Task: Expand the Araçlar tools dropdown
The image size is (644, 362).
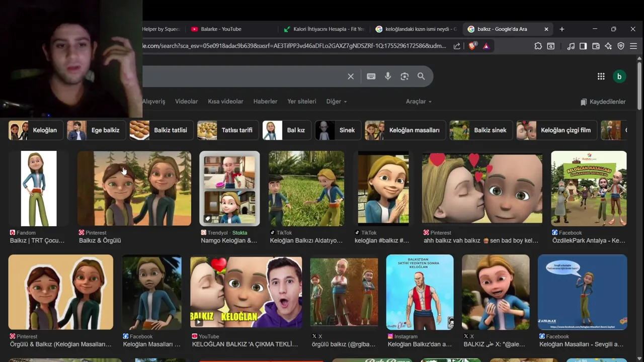Action: pos(419,102)
